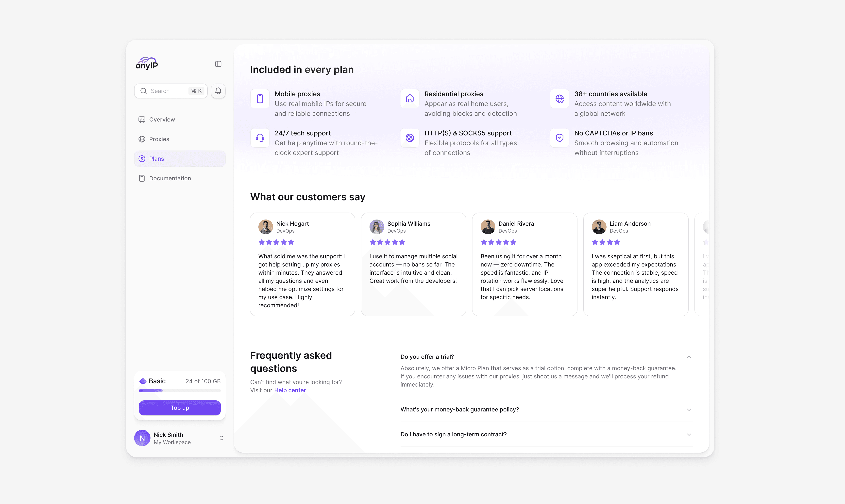Collapse the 'Do you offer a trial?' answer
The height and width of the screenshot is (504, 845).
[x=689, y=357]
